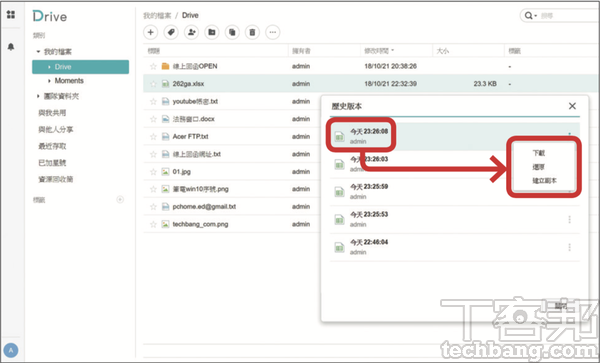
Task: Expand the 團隊資料夾 tree node
Action: [x=38, y=96]
